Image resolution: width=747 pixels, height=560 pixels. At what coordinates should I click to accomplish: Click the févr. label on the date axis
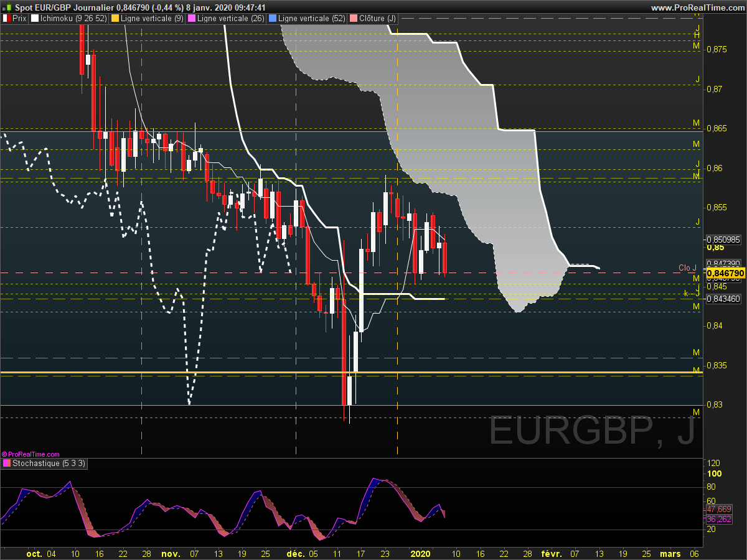pyautogui.click(x=552, y=554)
